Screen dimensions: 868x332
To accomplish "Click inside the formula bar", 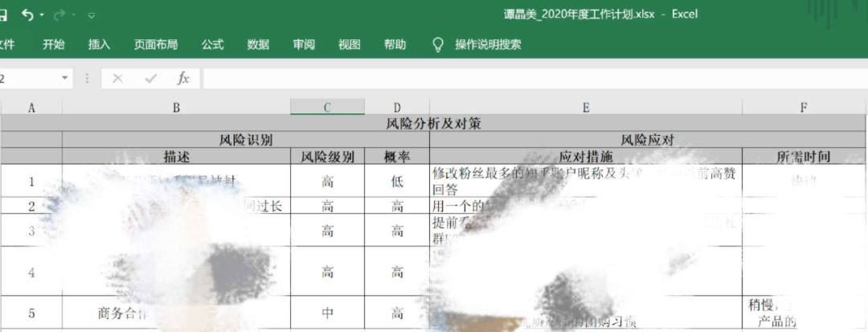I will 534,79.
